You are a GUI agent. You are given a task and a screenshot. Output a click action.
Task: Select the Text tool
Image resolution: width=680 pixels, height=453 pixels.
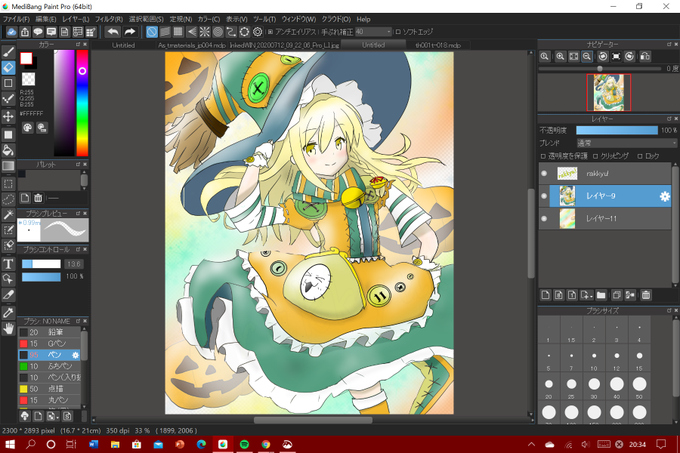click(x=8, y=264)
